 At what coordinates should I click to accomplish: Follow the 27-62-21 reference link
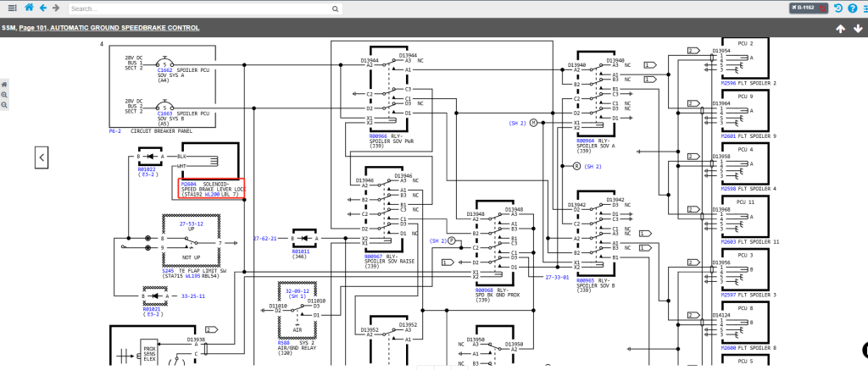pyautogui.click(x=264, y=239)
